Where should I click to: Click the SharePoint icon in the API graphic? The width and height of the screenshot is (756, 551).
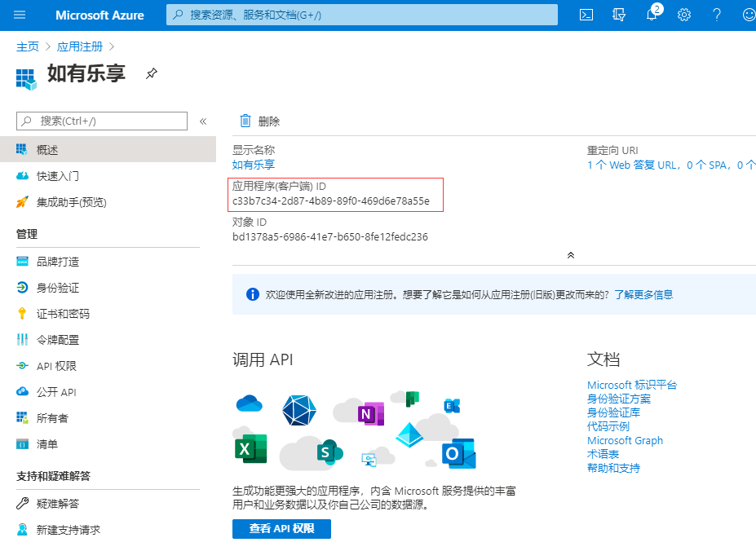(329, 452)
